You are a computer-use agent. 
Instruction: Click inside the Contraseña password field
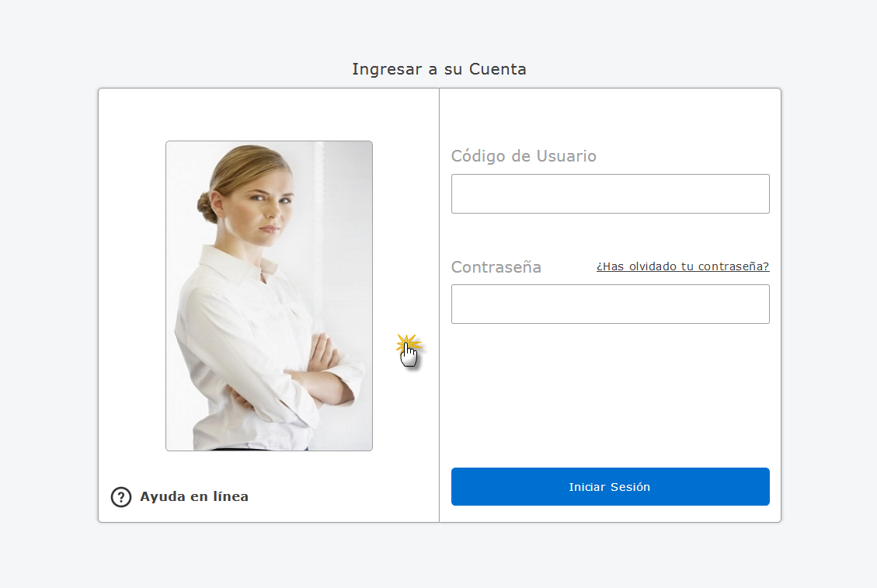coord(610,304)
